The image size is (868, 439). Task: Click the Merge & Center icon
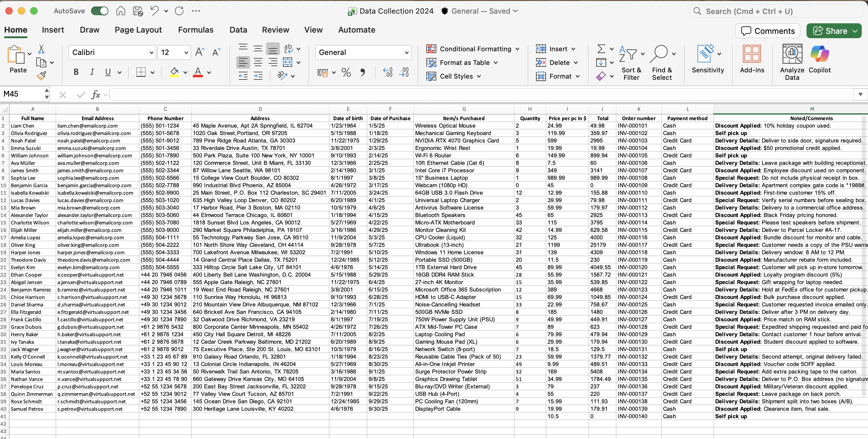coord(288,62)
